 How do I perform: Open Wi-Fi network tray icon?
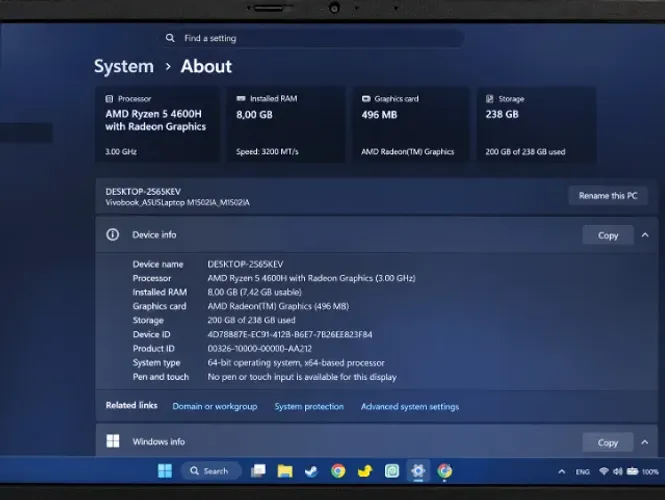(604, 471)
